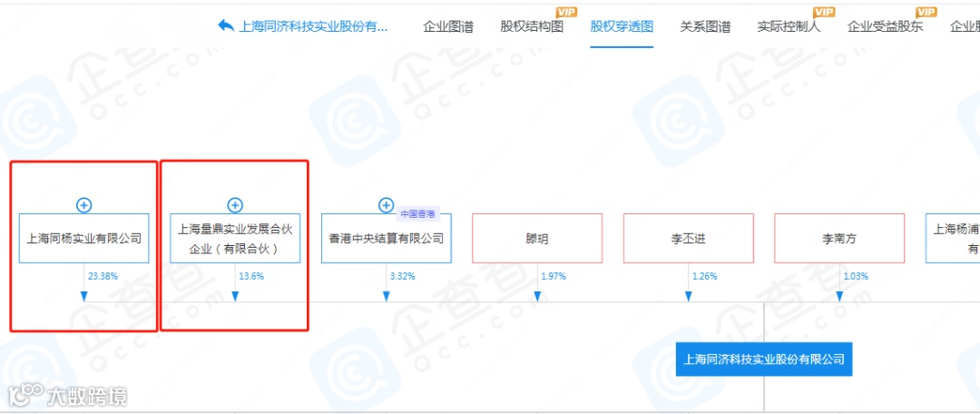
Task: Click the 13.6% stake label
Action: pyautogui.click(x=251, y=276)
